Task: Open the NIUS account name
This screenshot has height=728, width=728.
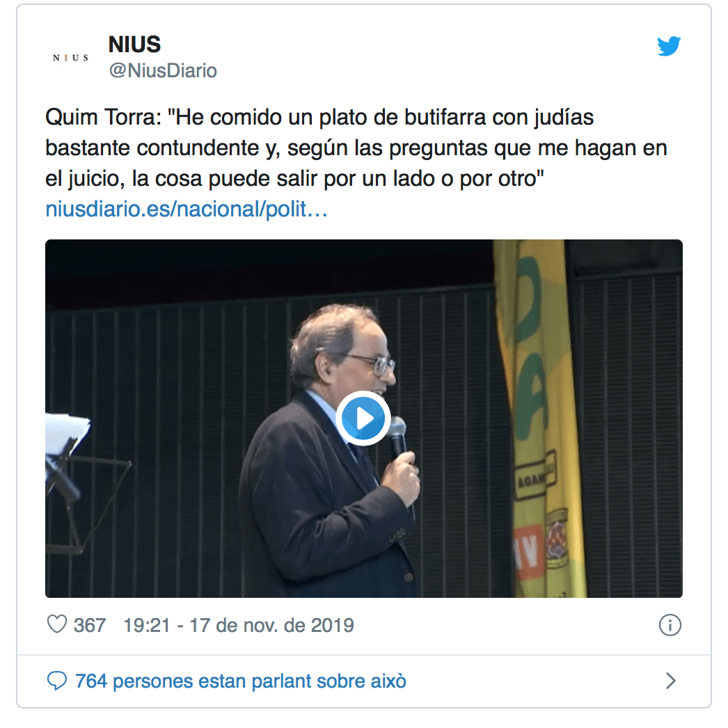Action: 134,45
